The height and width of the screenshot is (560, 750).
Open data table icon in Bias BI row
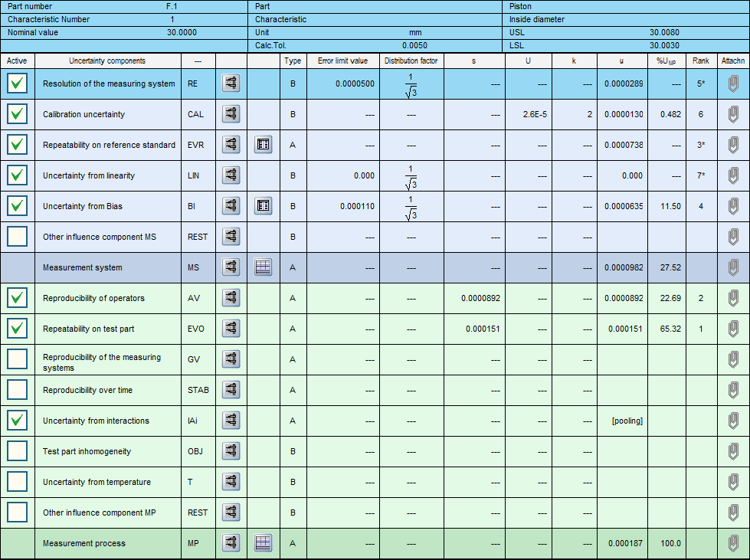click(263, 205)
